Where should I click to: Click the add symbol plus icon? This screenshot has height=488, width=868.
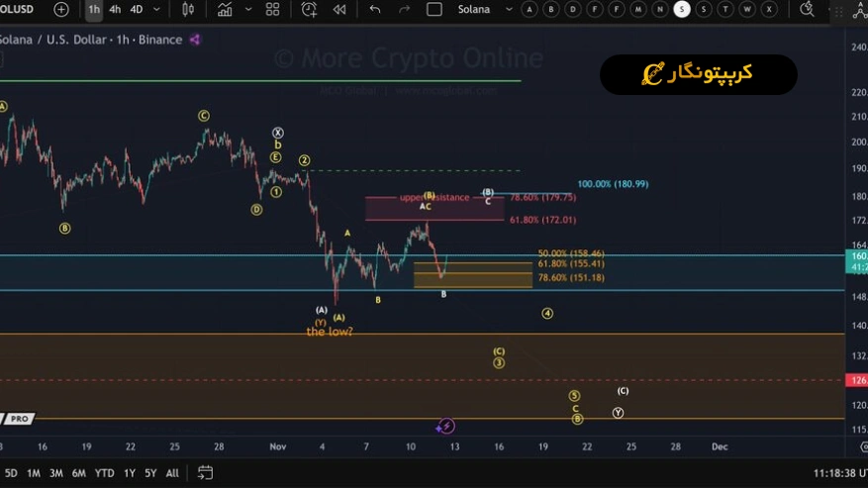pyautogui.click(x=61, y=10)
